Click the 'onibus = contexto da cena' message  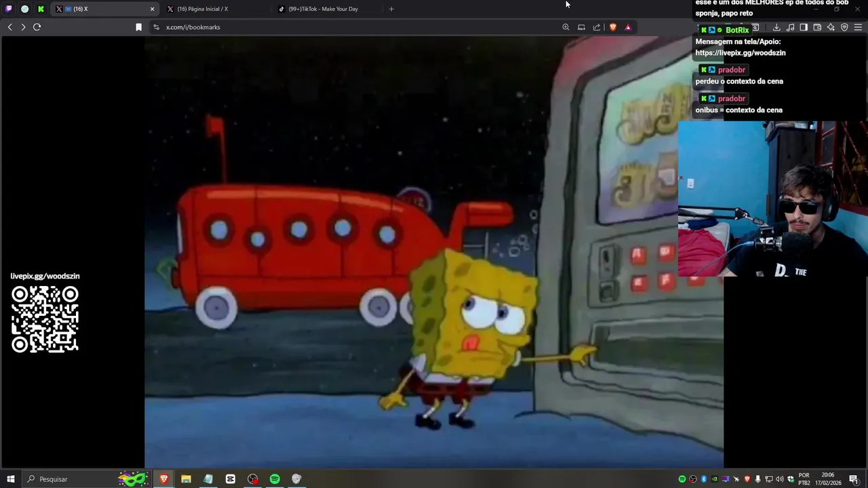(738, 110)
